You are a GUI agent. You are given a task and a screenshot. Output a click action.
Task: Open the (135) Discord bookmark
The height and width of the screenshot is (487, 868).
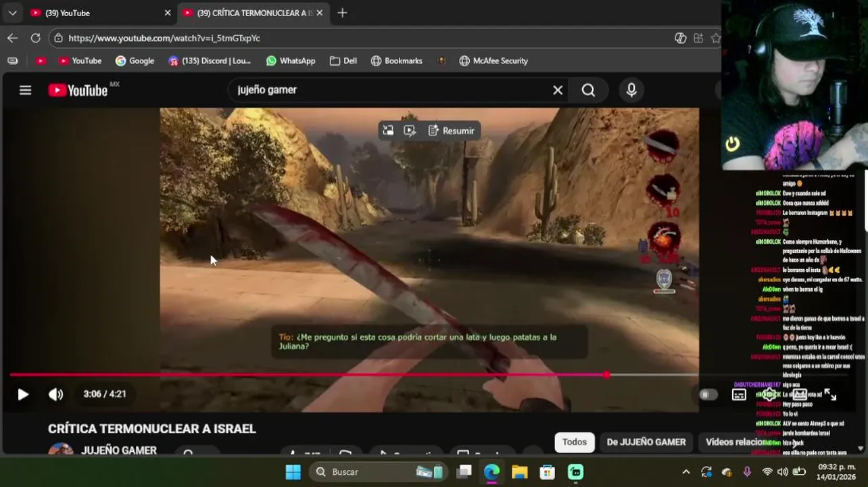coord(210,61)
